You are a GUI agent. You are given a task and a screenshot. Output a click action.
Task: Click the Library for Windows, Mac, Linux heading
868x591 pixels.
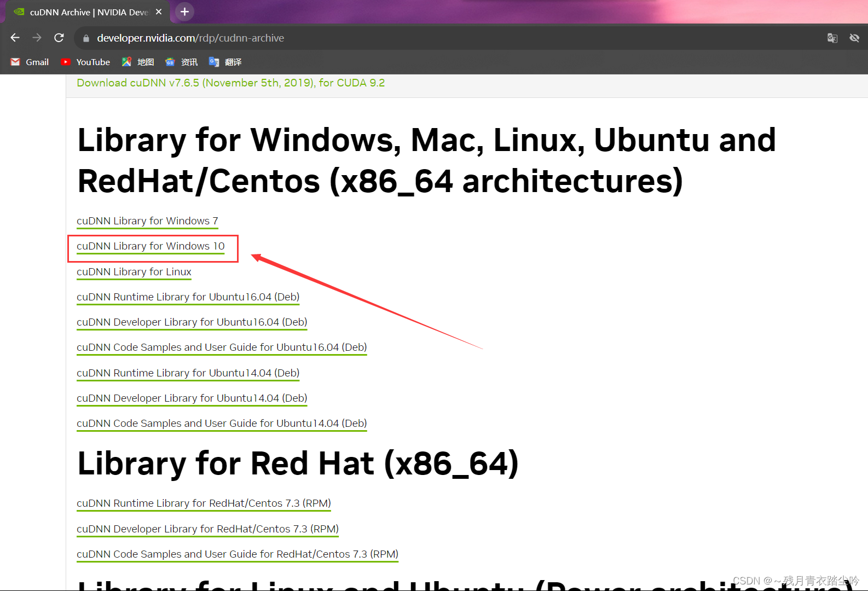point(427,160)
